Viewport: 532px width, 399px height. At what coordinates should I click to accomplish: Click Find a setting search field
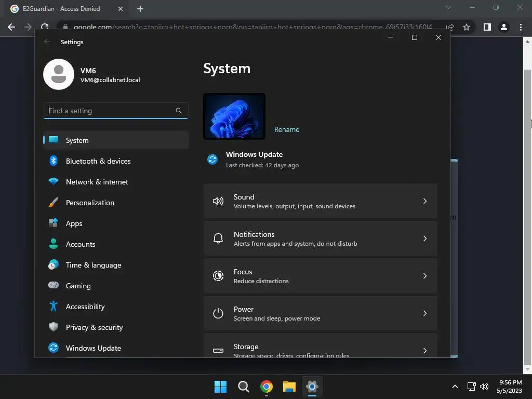[116, 111]
